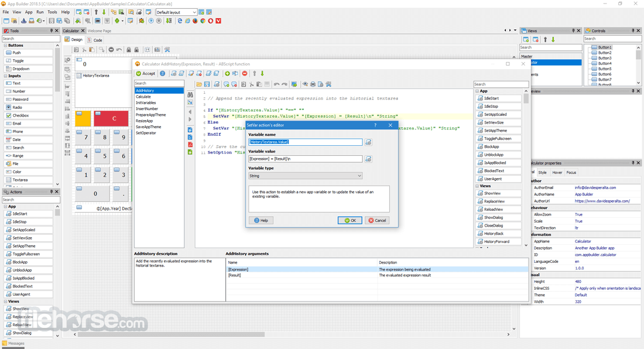This screenshot has width=644, height=349.
Task: Click the open folder icon in script editor toolbar
Action: (x=199, y=84)
